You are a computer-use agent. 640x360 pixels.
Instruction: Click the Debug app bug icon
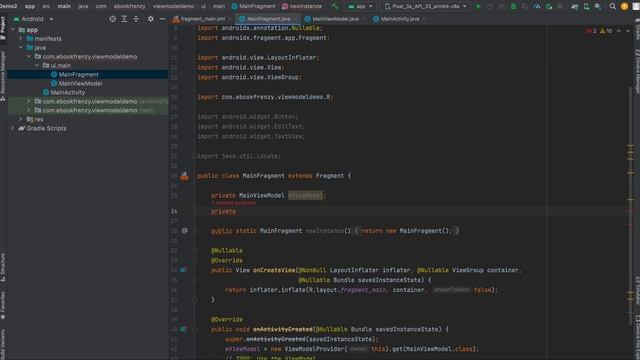click(513, 7)
